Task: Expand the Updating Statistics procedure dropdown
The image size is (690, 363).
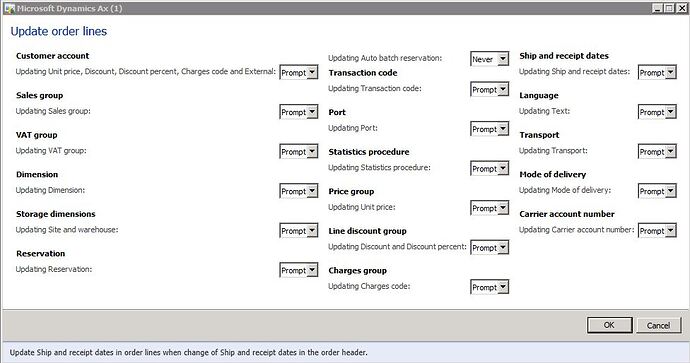Action: point(489,169)
